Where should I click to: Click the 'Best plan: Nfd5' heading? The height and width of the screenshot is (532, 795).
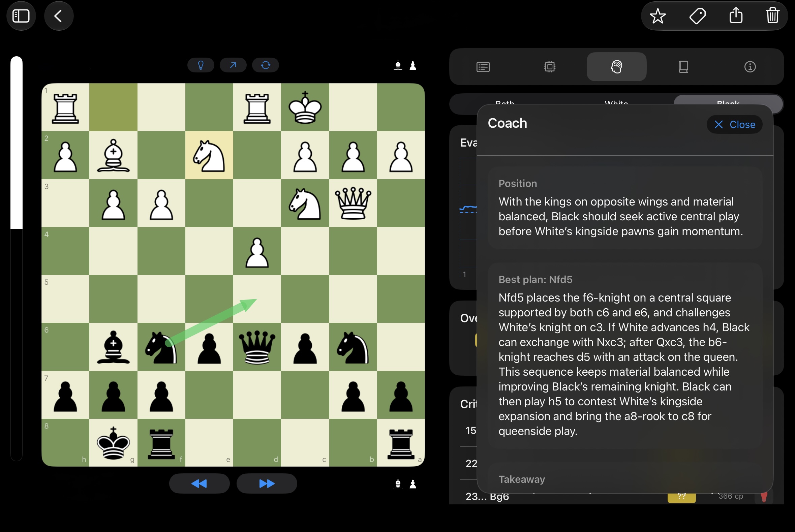pos(535,280)
